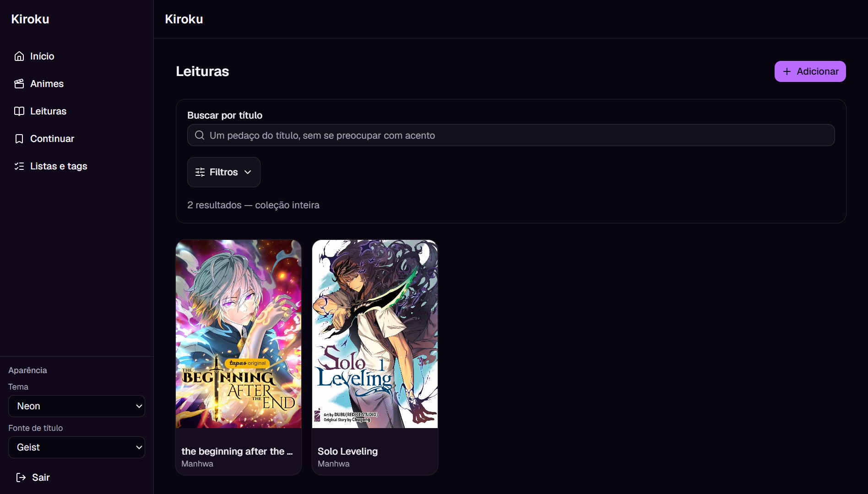Click the plus icon on Adicionar

787,71
